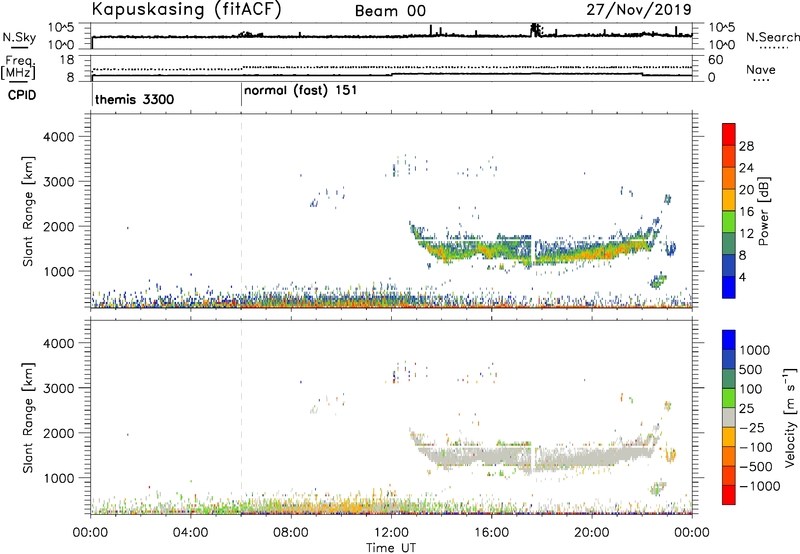Select the Beam 00 label
The width and height of the screenshot is (800, 554).
coord(390,11)
